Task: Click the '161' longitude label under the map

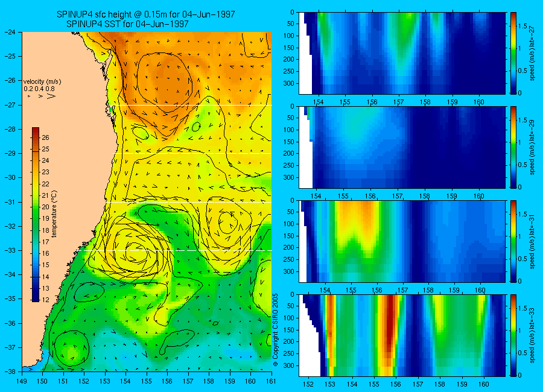Action: tap(271, 381)
